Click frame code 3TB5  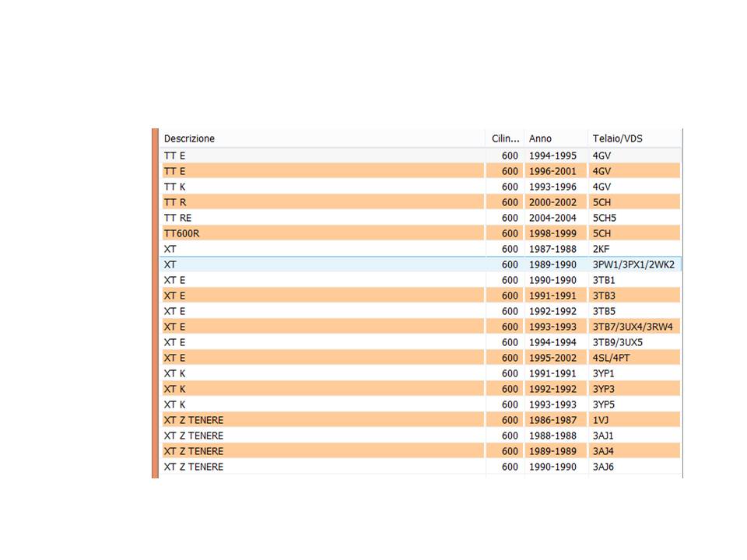[x=604, y=311]
